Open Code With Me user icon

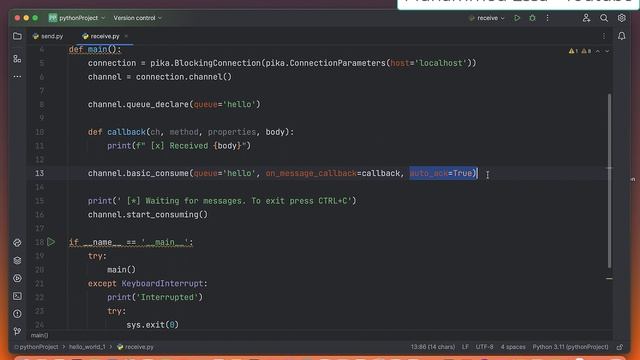[x=586, y=18]
